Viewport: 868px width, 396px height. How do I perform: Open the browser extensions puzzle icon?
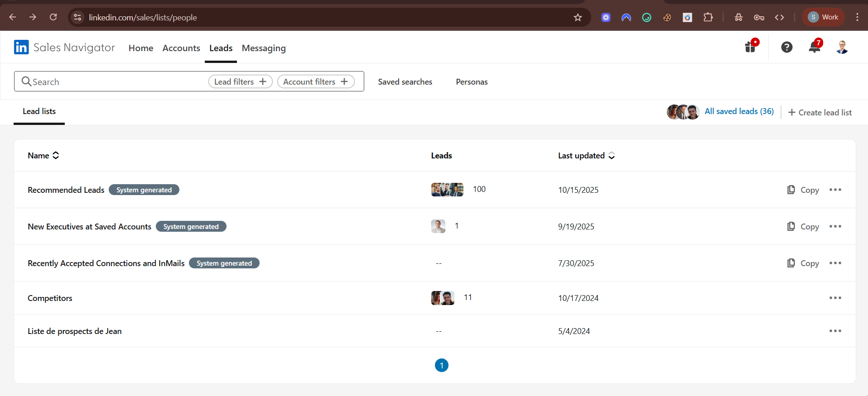click(x=708, y=17)
